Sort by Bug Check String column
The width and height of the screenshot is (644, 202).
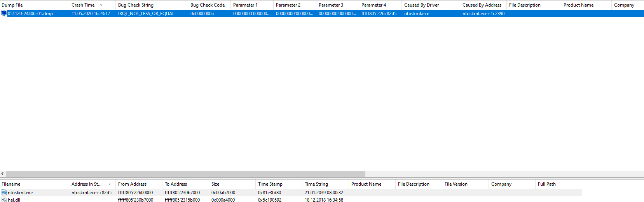[x=152, y=5]
